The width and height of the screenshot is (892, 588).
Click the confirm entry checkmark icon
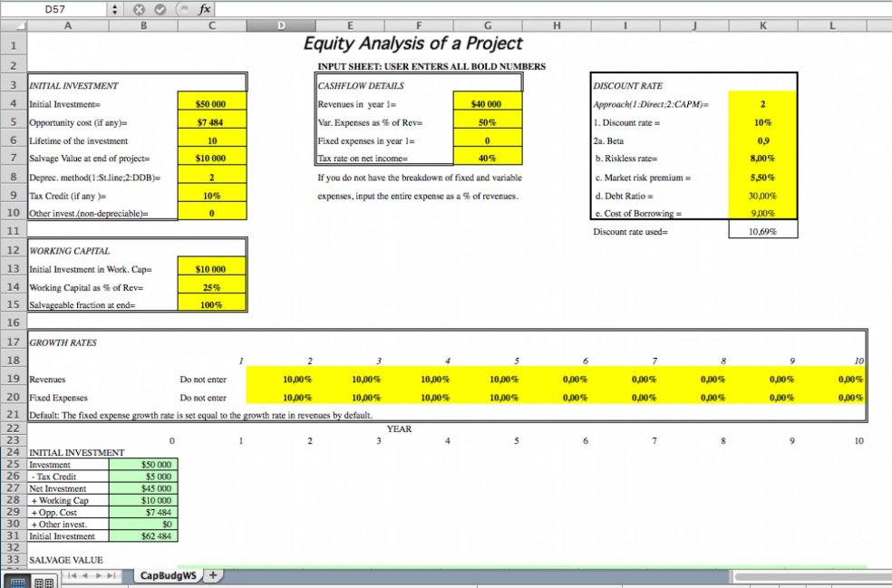click(161, 9)
